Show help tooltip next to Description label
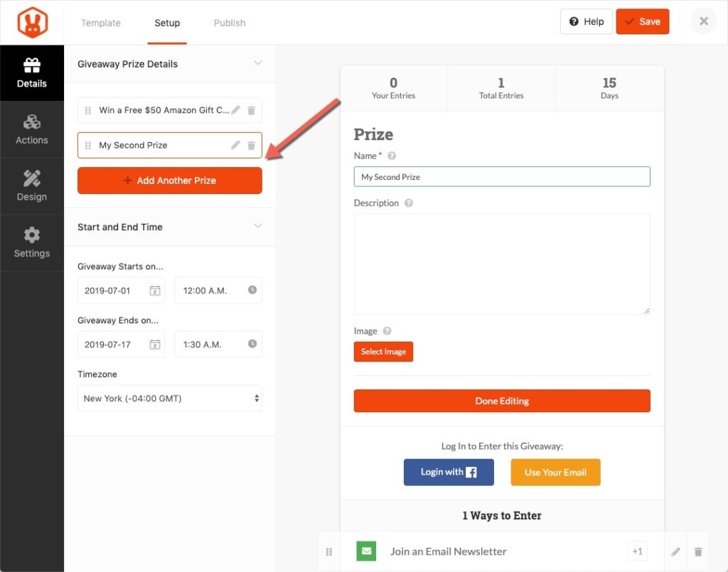 point(409,203)
